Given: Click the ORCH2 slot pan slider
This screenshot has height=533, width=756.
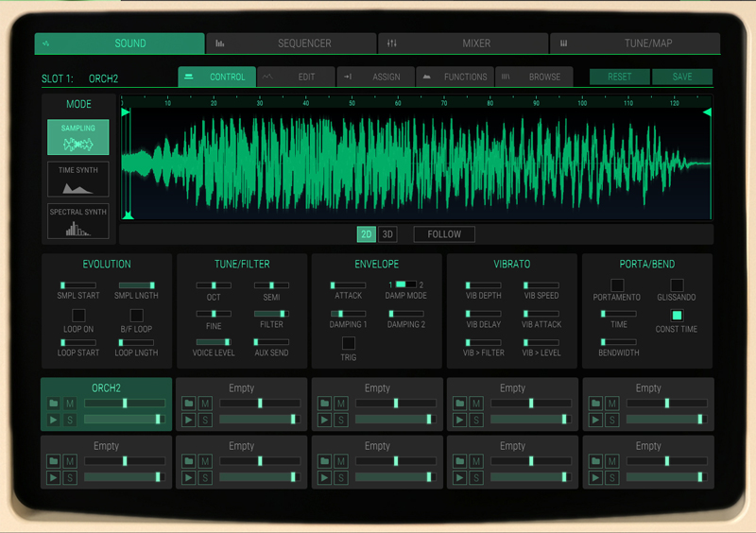Looking at the screenshot, I should (125, 403).
